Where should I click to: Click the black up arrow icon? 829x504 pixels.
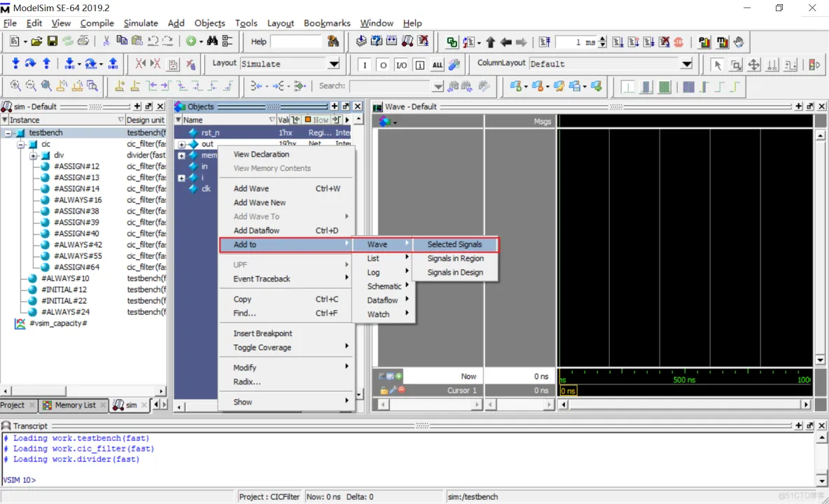490,42
